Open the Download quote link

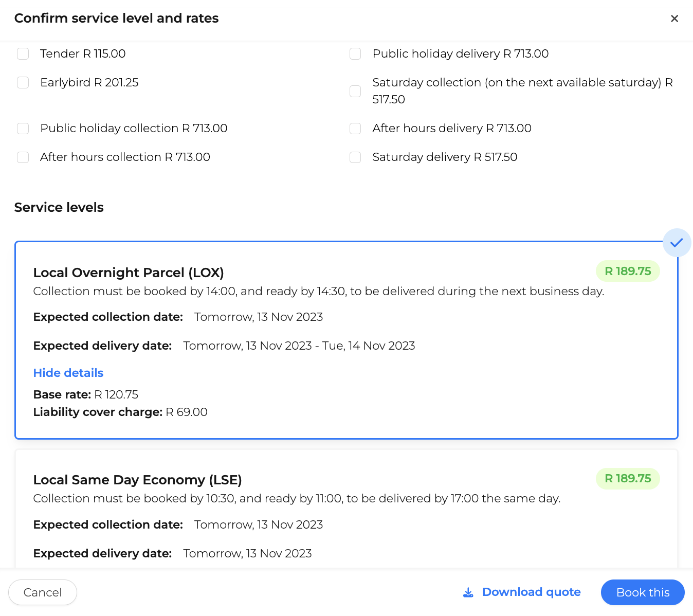[x=531, y=592]
